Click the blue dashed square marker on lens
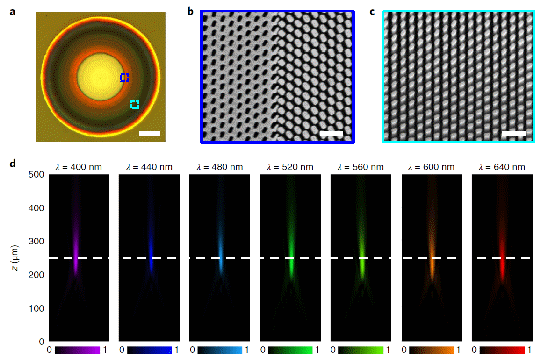 124,77
